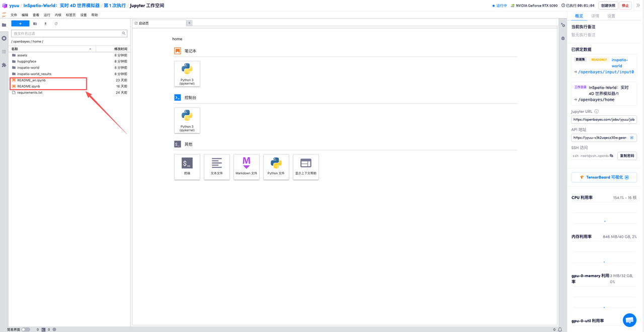Open the 设置 menu in menu bar

(84, 15)
